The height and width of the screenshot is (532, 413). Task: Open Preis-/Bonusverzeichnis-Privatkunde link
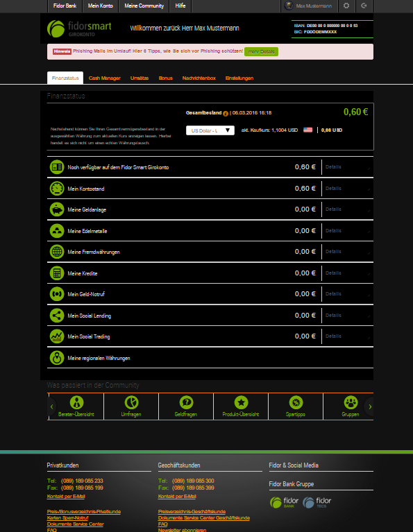click(x=84, y=512)
